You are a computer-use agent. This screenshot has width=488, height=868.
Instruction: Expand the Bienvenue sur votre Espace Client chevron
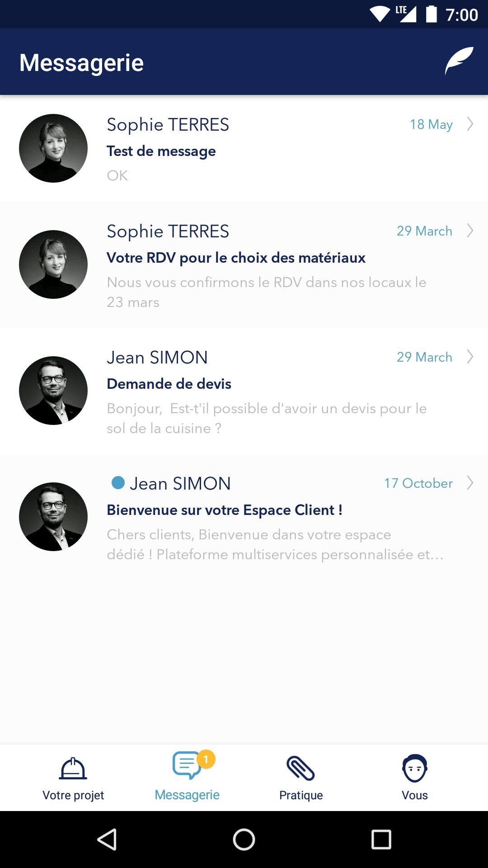[470, 483]
